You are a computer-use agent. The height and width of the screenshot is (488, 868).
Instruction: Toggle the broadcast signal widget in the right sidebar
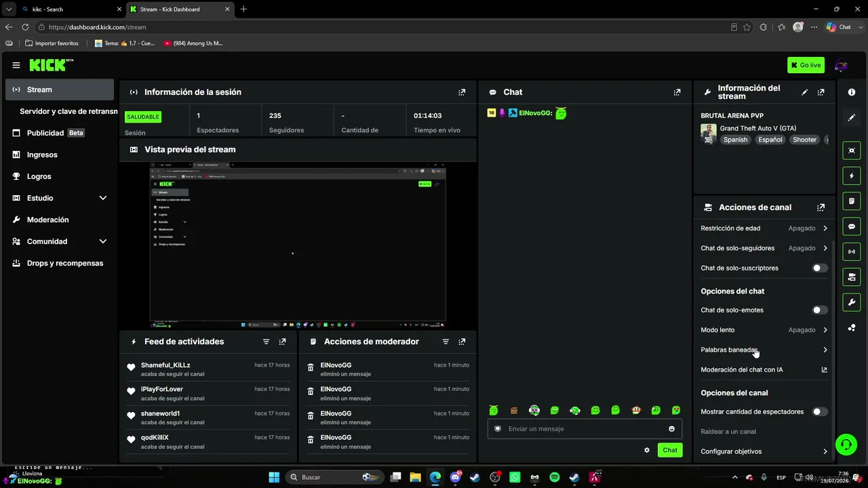pyautogui.click(x=852, y=251)
